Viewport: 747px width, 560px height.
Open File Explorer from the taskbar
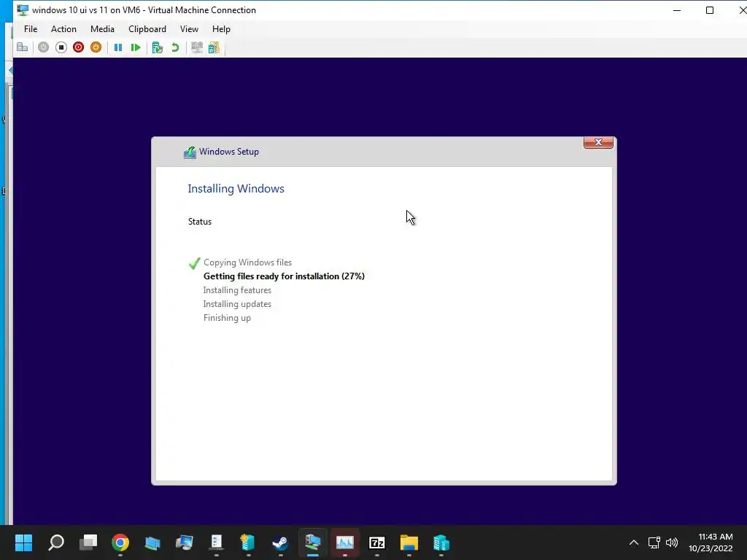409,542
